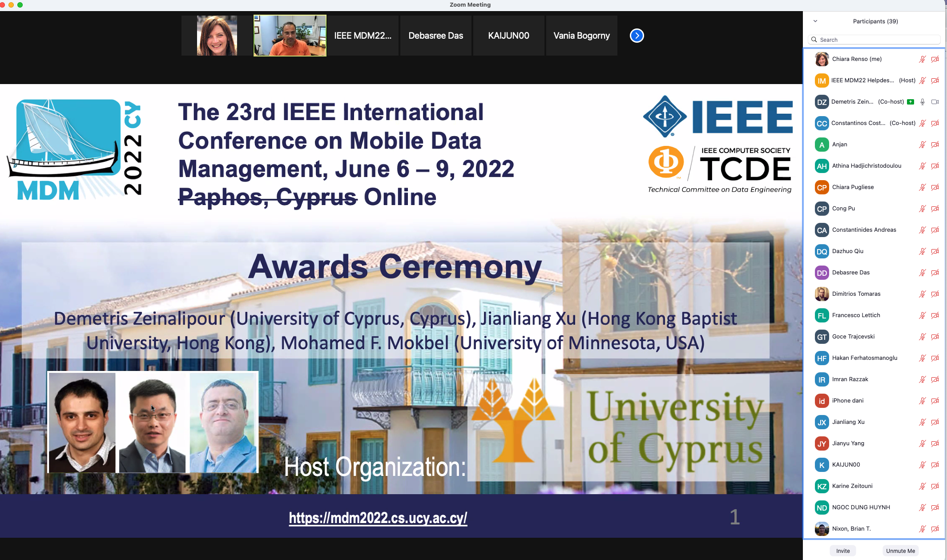Click Chiara Pugliese's muted microphone icon
Screen dimensions: 947x560
pos(923,187)
